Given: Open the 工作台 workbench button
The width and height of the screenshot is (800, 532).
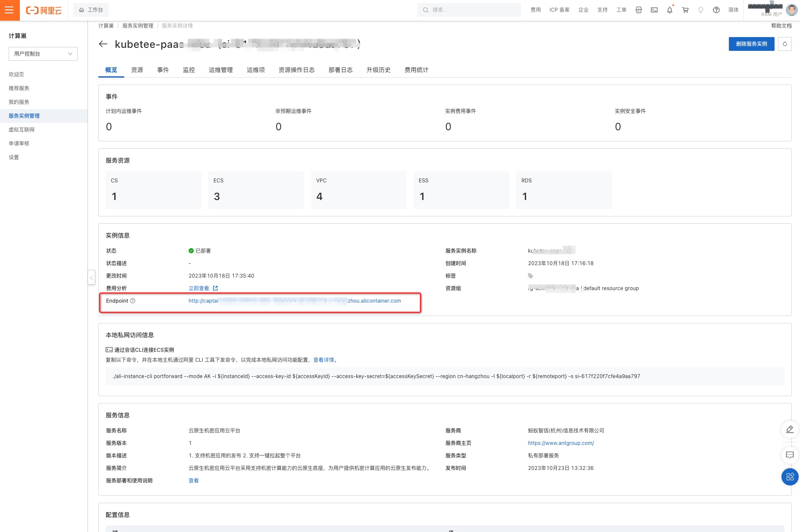Looking at the screenshot, I should [x=91, y=10].
